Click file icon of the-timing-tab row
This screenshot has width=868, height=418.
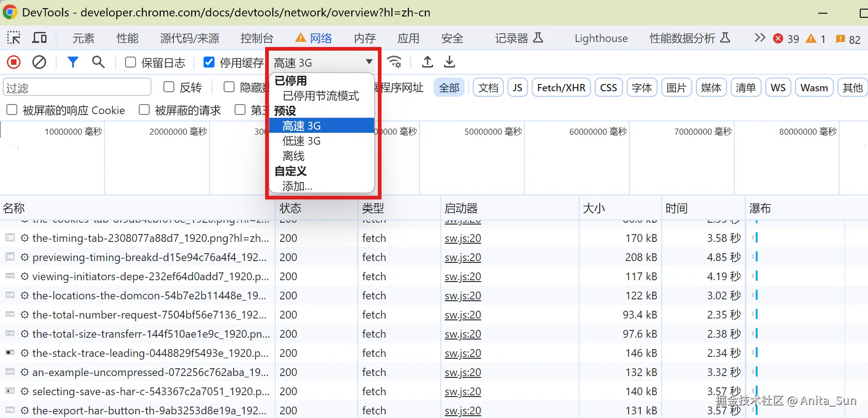point(10,238)
